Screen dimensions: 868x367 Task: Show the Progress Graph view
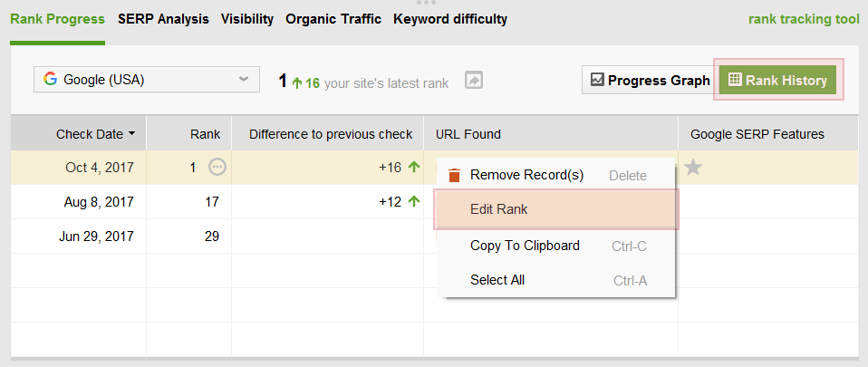pyautogui.click(x=651, y=81)
